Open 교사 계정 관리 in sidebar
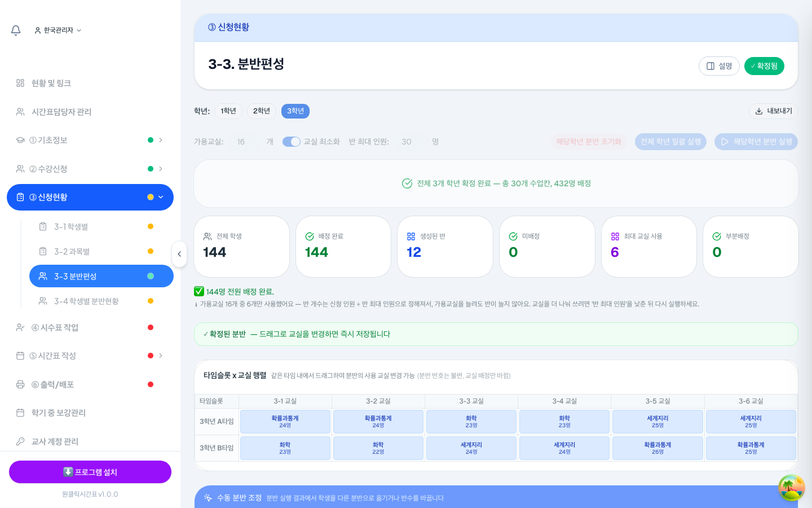This screenshot has width=812, height=508. point(90,441)
